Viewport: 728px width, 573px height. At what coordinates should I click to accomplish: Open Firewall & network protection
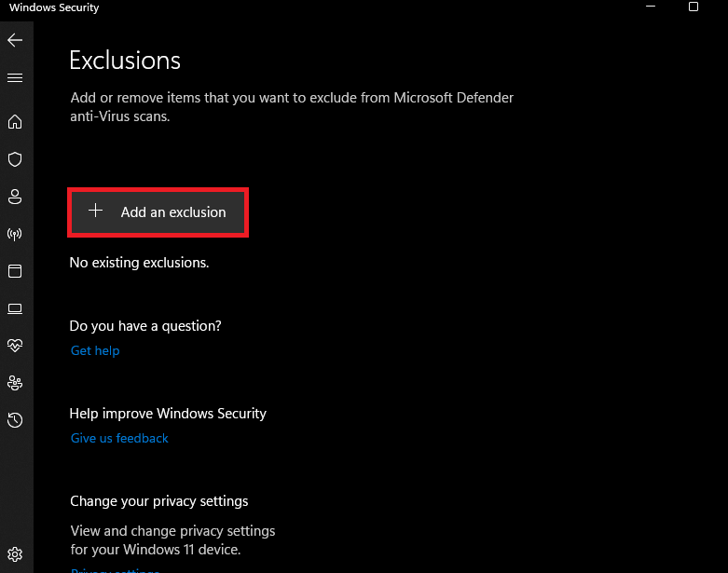pos(15,234)
